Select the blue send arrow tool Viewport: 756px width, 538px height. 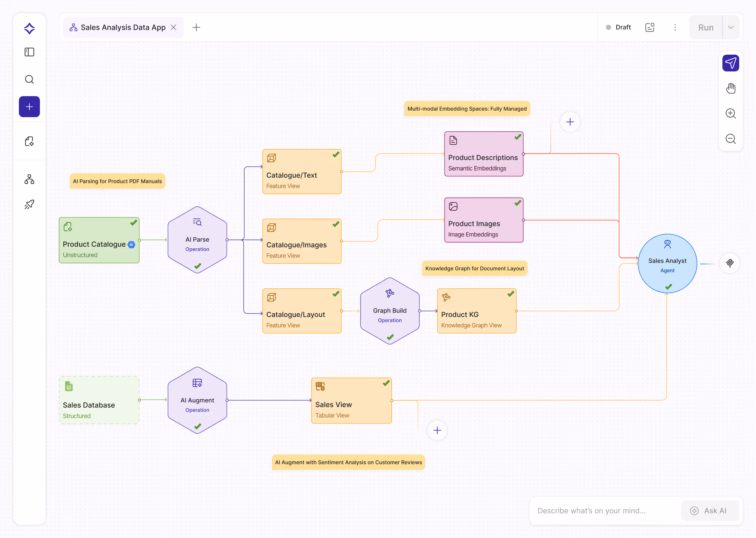tap(731, 63)
